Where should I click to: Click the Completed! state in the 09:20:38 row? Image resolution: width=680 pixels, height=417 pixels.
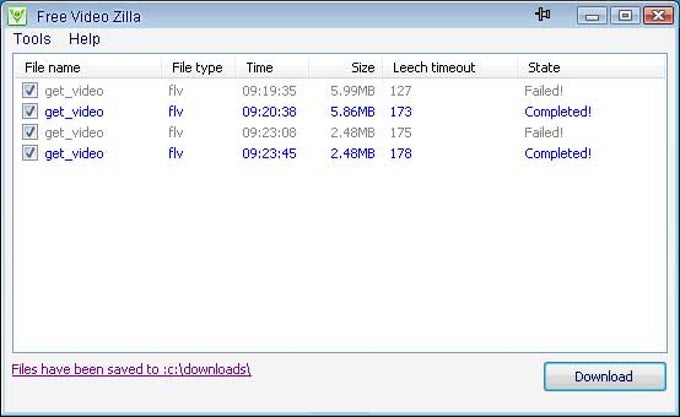click(558, 112)
